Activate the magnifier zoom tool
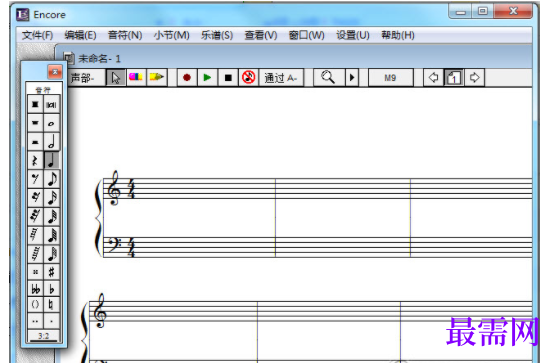The height and width of the screenshot is (363, 558). click(x=328, y=77)
